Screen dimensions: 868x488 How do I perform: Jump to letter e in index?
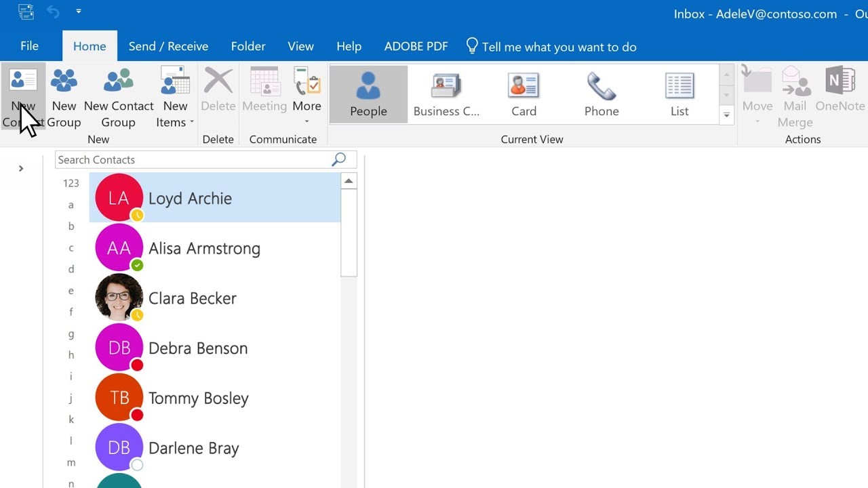[71, 291]
